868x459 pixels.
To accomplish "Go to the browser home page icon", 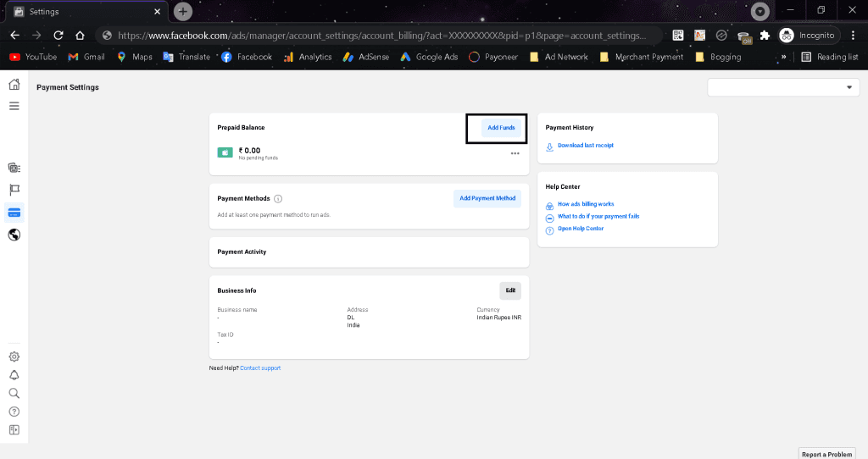I will pyautogui.click(x=80, y=36).
